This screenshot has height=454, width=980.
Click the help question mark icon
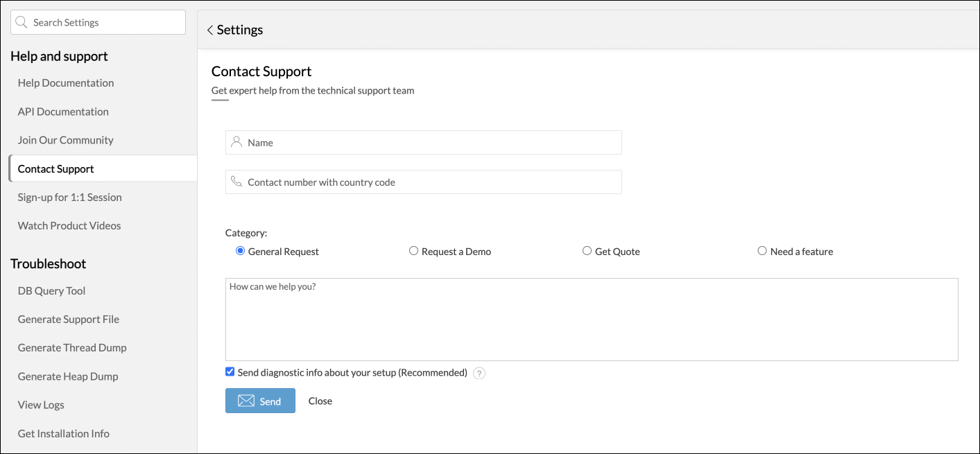point(479,374)
